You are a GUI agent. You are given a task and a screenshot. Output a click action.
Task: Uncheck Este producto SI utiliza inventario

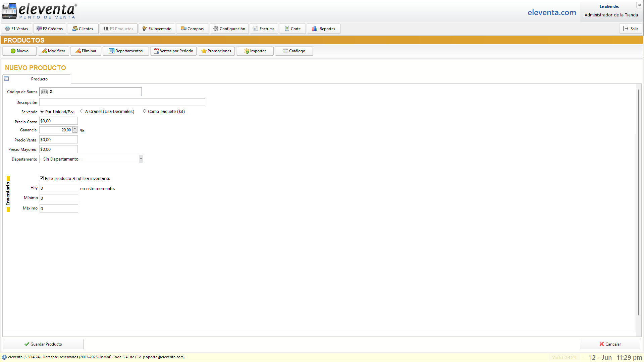(42, 178)
